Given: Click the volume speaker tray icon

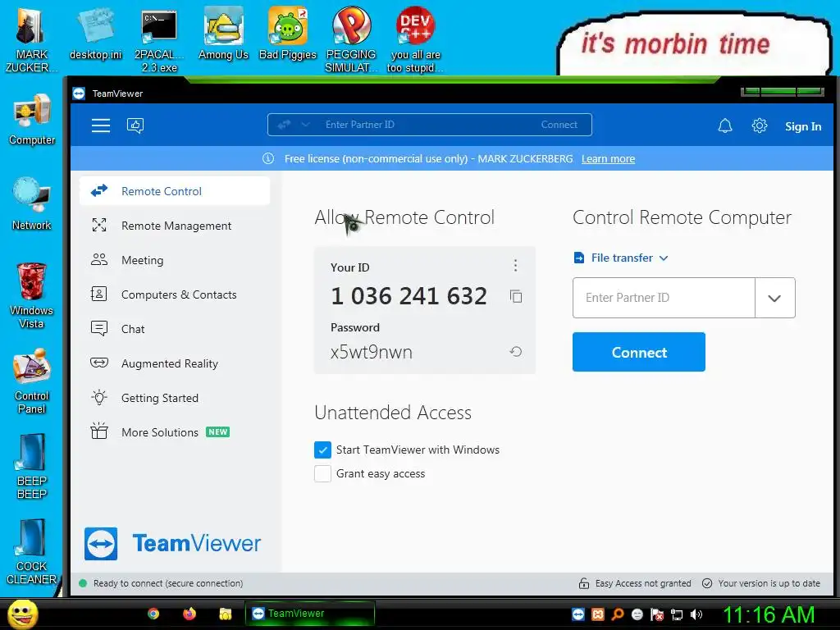Looking at the screenshot, I should pyautogui.click(x=696, y=614).
